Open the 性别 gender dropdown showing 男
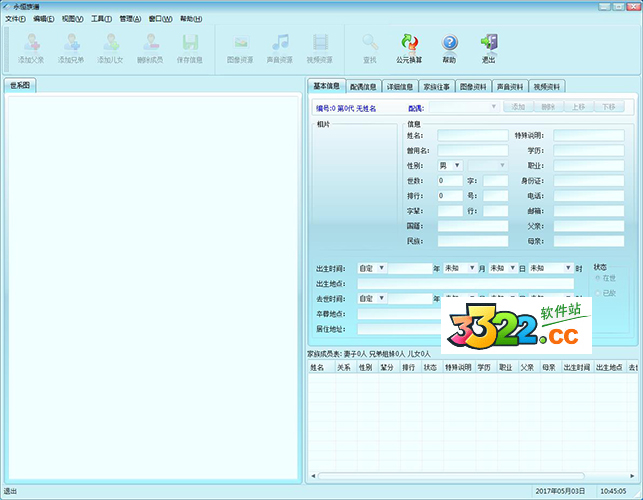The image size is (643, 500). click(449, 165)
